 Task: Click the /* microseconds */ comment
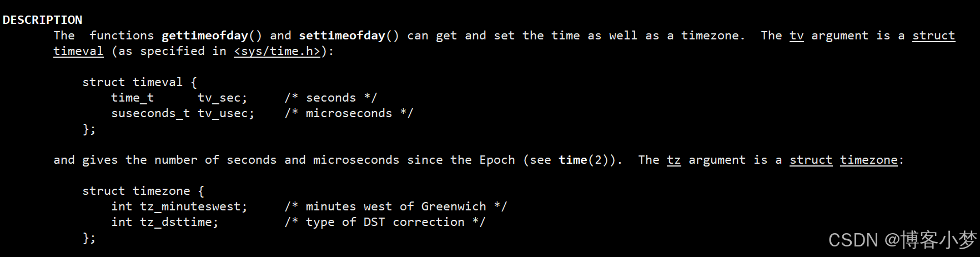click(x=349, y=113)
